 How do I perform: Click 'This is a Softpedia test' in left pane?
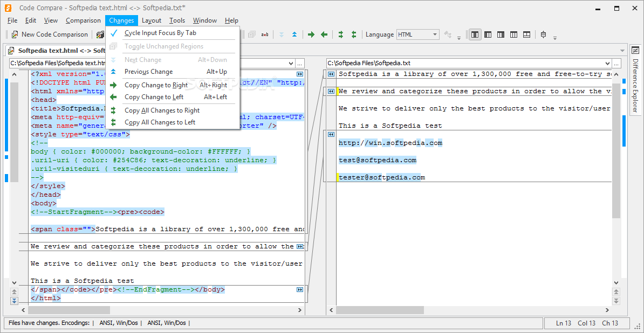tap(82, 281)
